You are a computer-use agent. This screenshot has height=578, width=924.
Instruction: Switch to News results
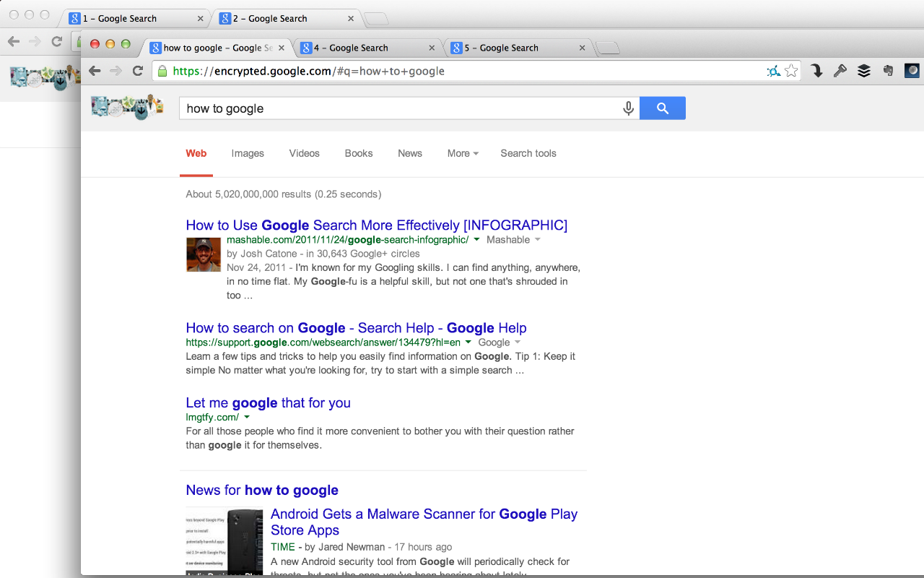pyautogui.click(x=410, y=153)
